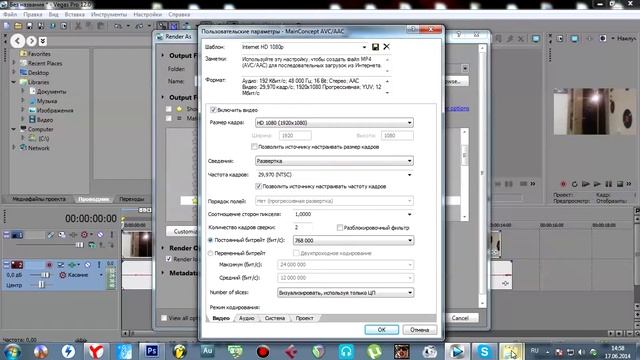640x360 pixels.
Task: Toggle 'Render loop region' checkbox in Render As
Action: (x=169, y=259)
